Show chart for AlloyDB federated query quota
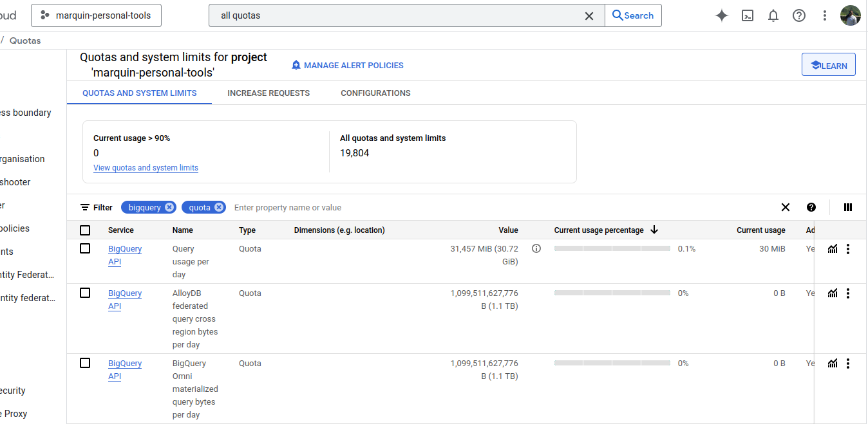 833,293
